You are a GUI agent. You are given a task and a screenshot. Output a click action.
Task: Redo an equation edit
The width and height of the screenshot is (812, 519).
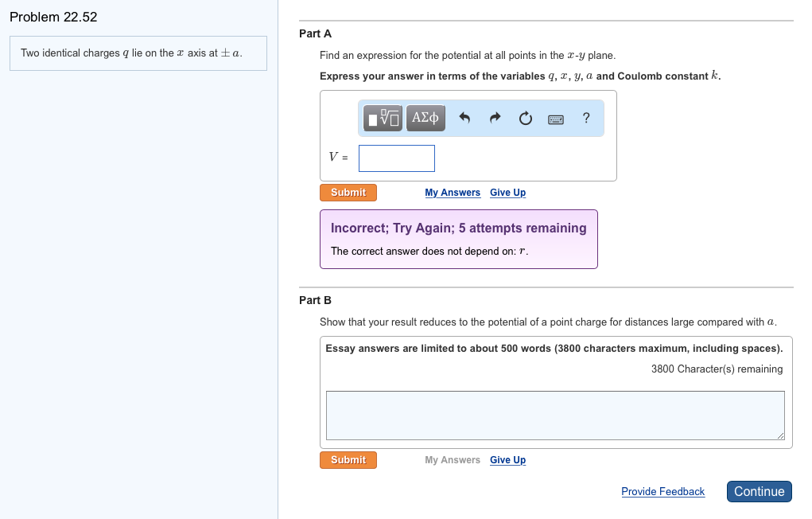click(x=495, y=117)
